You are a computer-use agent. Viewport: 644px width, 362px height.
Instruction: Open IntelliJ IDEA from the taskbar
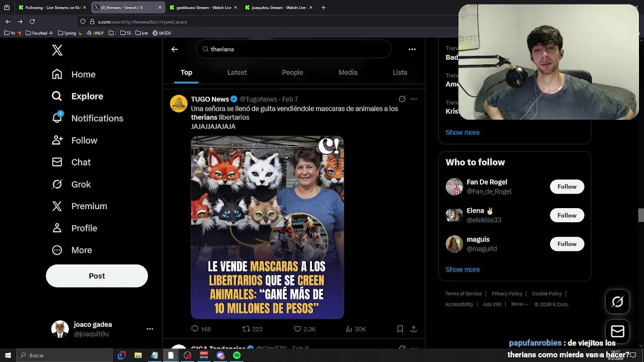pos(121,355)
